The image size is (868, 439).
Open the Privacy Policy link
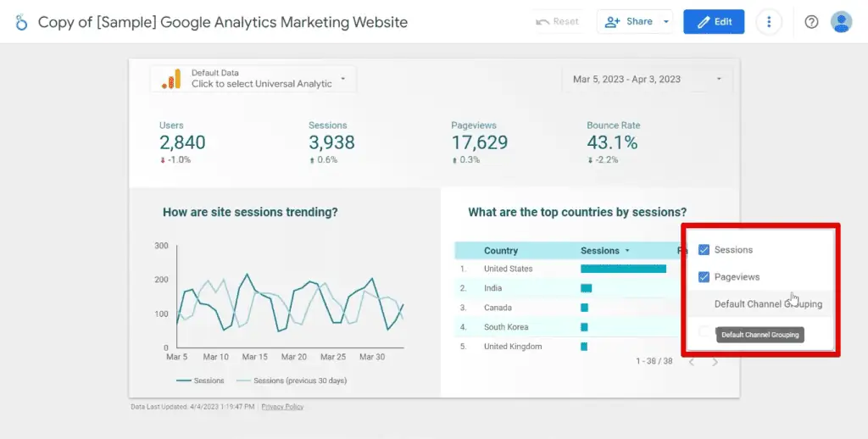click(282, 407)
